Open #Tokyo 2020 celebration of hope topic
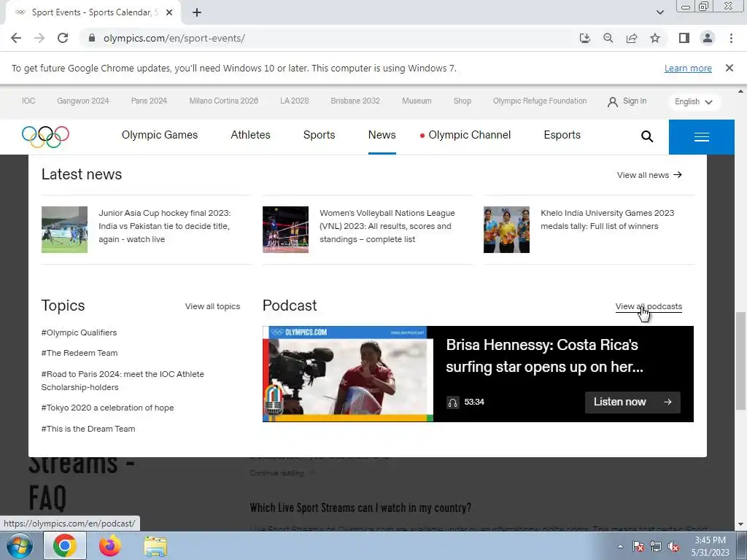Image resolution: width=747 pixels, height=560 pixels. pyautogui.click(x=107, y=408)
